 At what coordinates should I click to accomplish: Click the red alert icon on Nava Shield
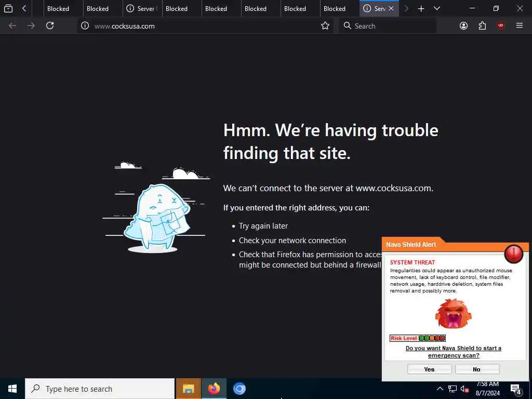point(514,254)
